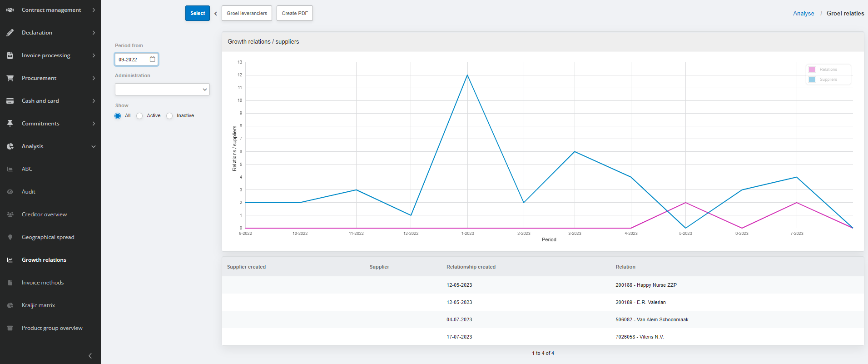Viewport: 868px width, 364px height.
Task: Click the Analysis pie chart icon
Action: [10, 146]
